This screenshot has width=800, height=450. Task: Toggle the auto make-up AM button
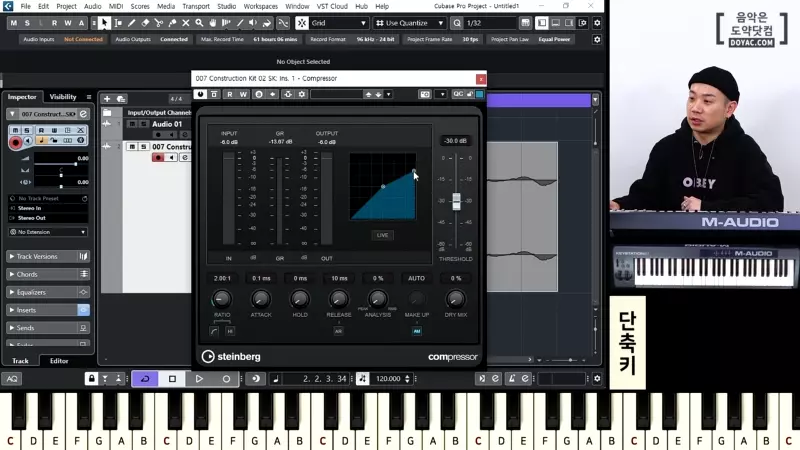click(417, 331)
